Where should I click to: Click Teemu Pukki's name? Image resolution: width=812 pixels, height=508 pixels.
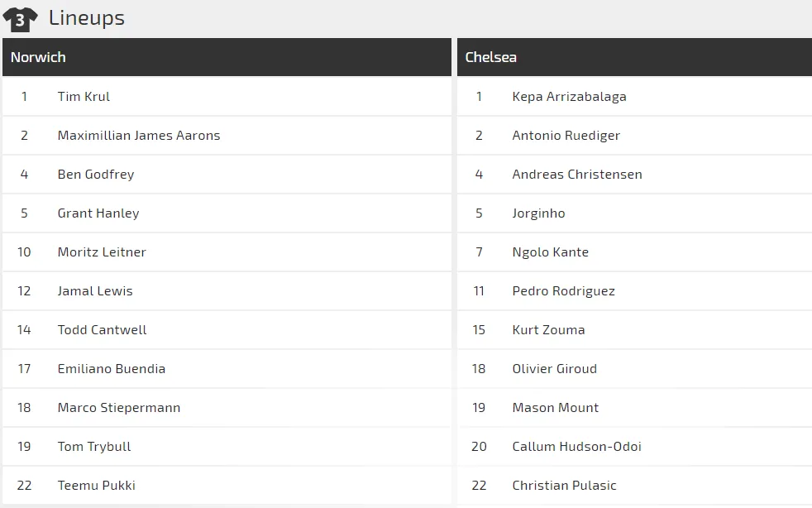(97, 486)
